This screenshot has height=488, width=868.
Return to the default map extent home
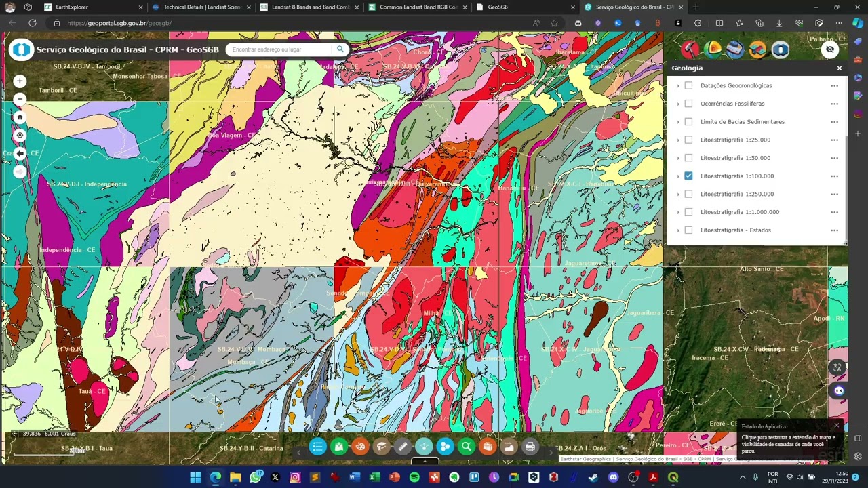tap(20, 117)
